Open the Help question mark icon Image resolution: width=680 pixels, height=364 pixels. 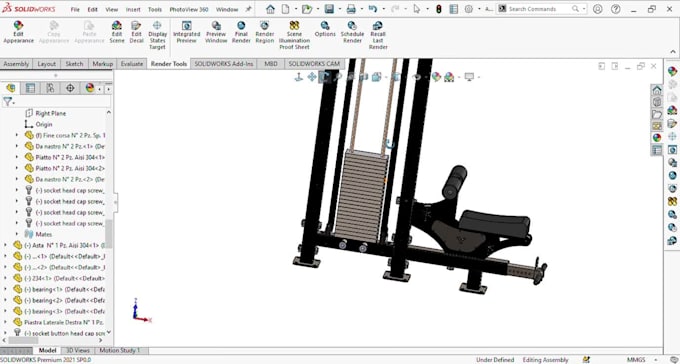[615, 9]
